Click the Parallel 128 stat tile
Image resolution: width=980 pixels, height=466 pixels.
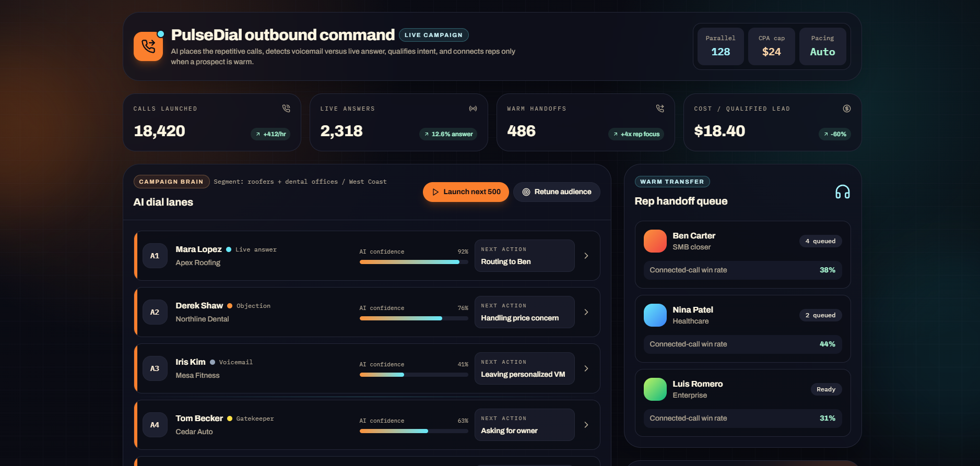(x=721, y=46)
